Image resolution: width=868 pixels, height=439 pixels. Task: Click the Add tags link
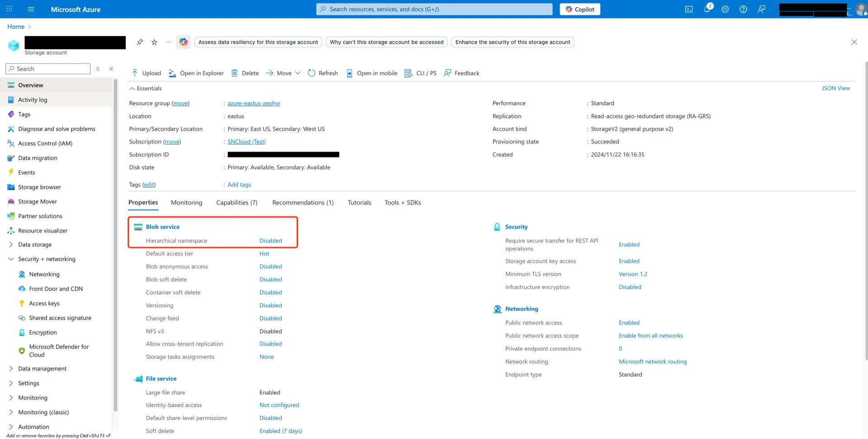point(239,185)
